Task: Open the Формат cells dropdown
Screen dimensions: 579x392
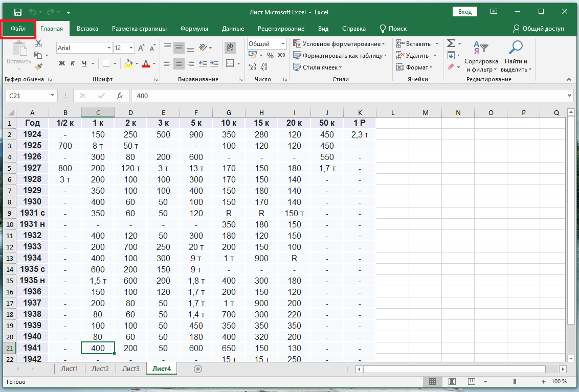Action: tap(414, 67)
